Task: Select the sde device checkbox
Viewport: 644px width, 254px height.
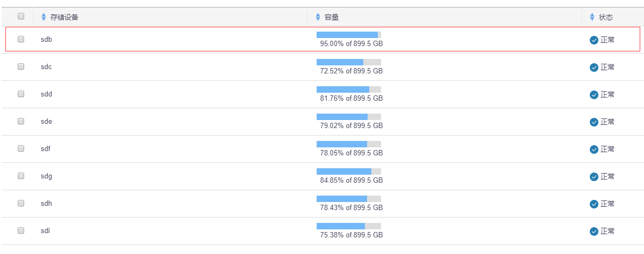Action: [x=21, y=121]
